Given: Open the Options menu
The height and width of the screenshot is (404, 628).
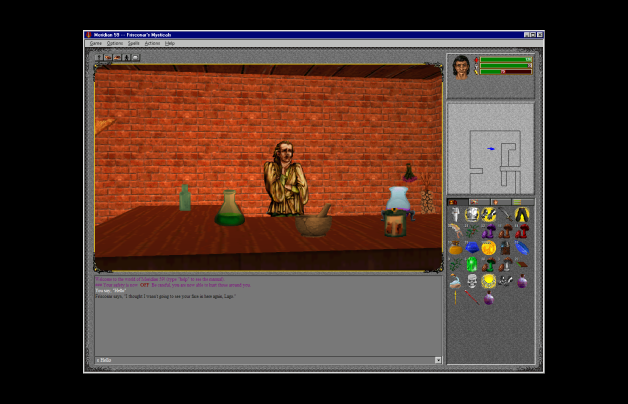Looking at the screenshot, I should pyautogui.click(x=115, y=43).
